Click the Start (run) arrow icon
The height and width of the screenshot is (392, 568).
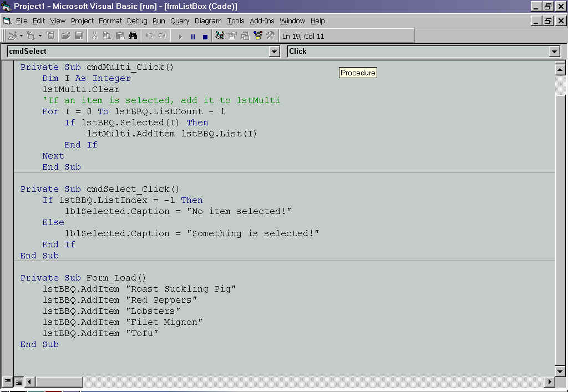tap(180, 37)
